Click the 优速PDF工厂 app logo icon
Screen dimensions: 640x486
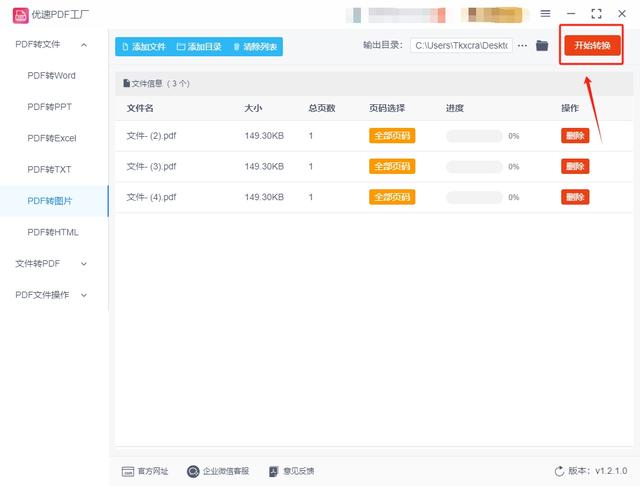20,16
